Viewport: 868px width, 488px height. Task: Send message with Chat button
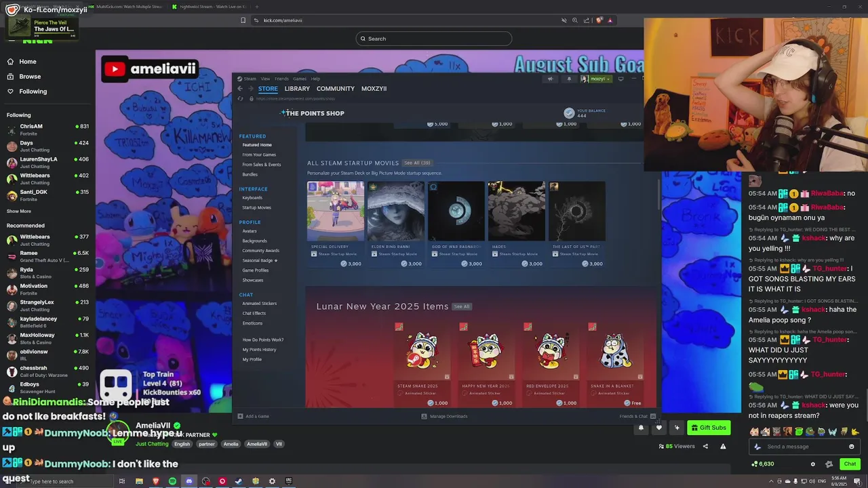(850, 464)
